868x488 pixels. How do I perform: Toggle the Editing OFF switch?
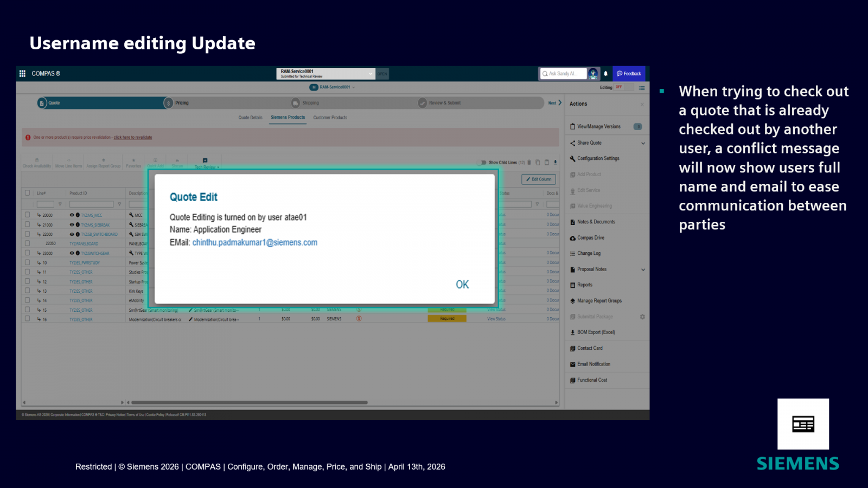(x=619, y=87)
